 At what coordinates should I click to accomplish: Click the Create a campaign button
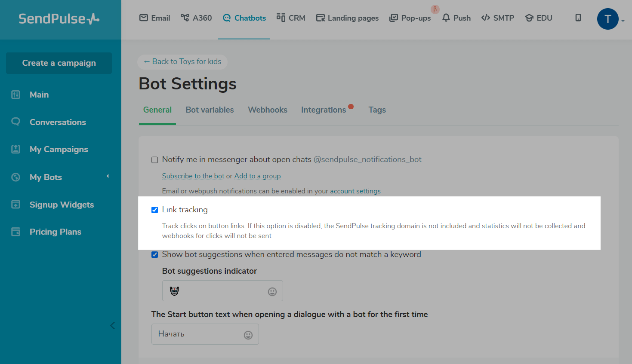(x=59, y=63)
